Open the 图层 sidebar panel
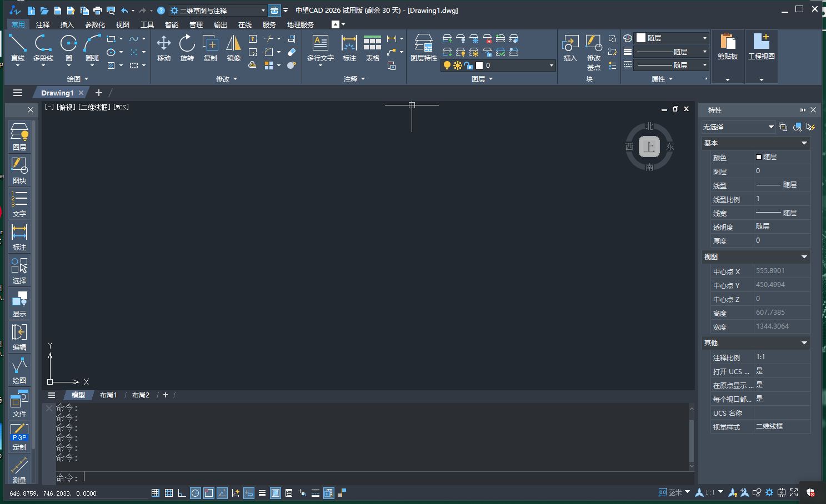 [x=19, y=137]
